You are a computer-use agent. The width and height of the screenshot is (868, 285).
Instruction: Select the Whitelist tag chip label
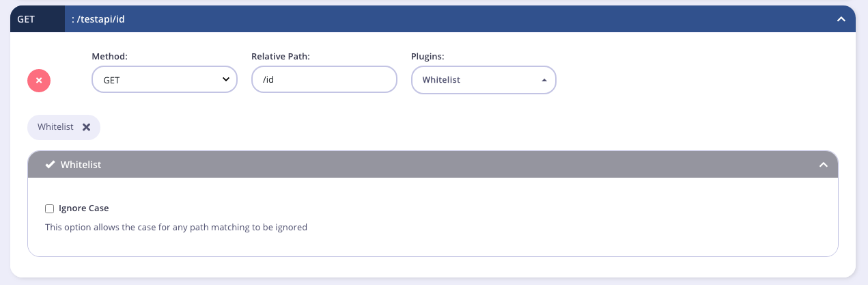pos(55,127)
